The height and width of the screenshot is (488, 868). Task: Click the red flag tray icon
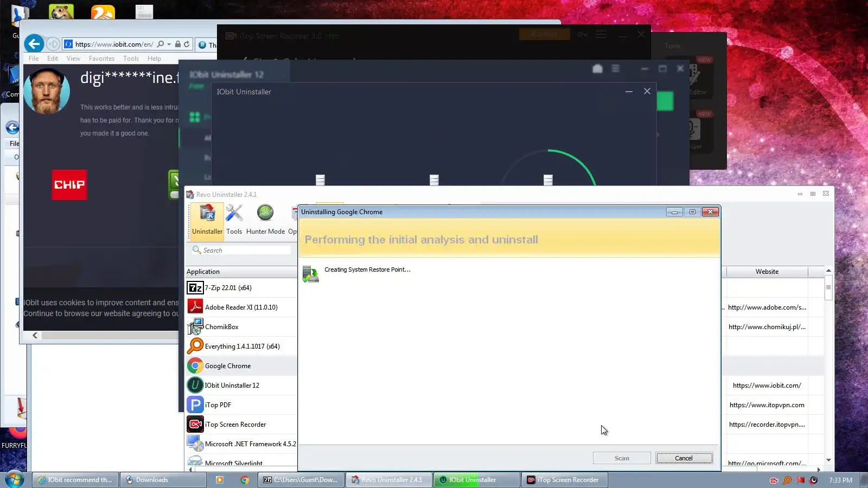click(x=800, y=480)
